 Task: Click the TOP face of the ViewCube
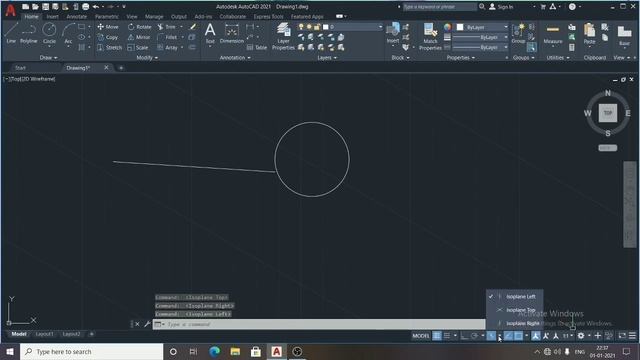pyautogui.click(x=608, y=113)
